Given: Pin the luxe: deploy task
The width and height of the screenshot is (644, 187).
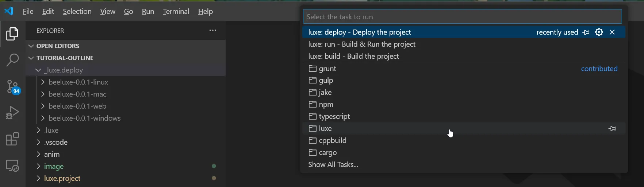Looking at the screenshot, I should coord(586,32).
